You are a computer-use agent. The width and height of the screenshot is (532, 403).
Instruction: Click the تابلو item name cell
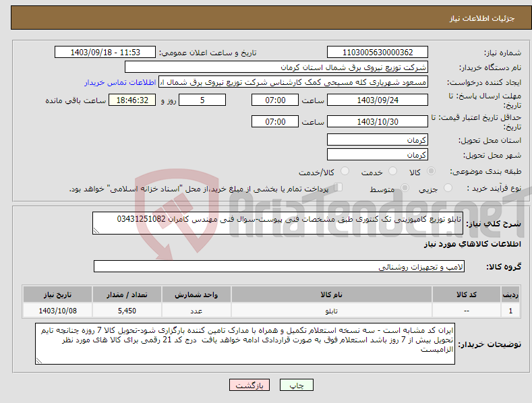(x=332, y=311)
